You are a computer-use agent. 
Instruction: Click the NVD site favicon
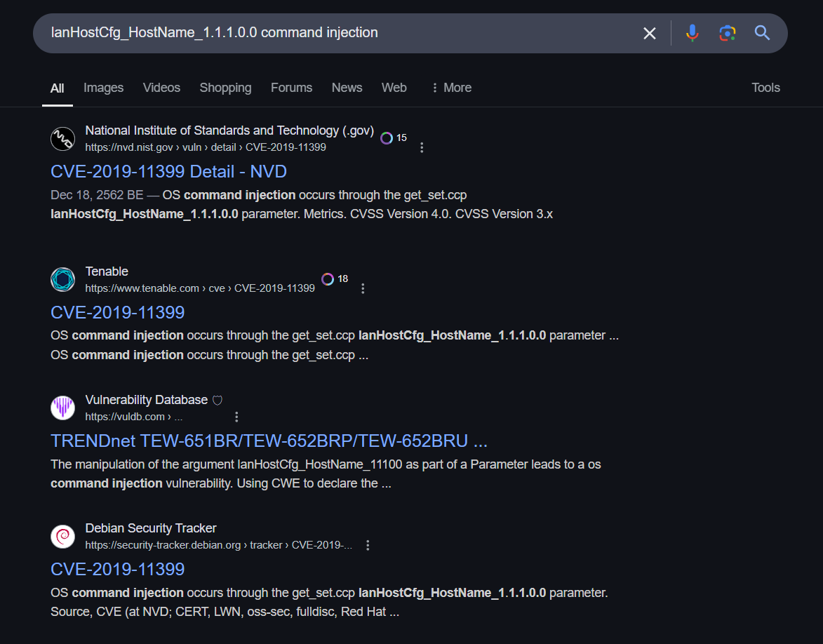point(62,139)
